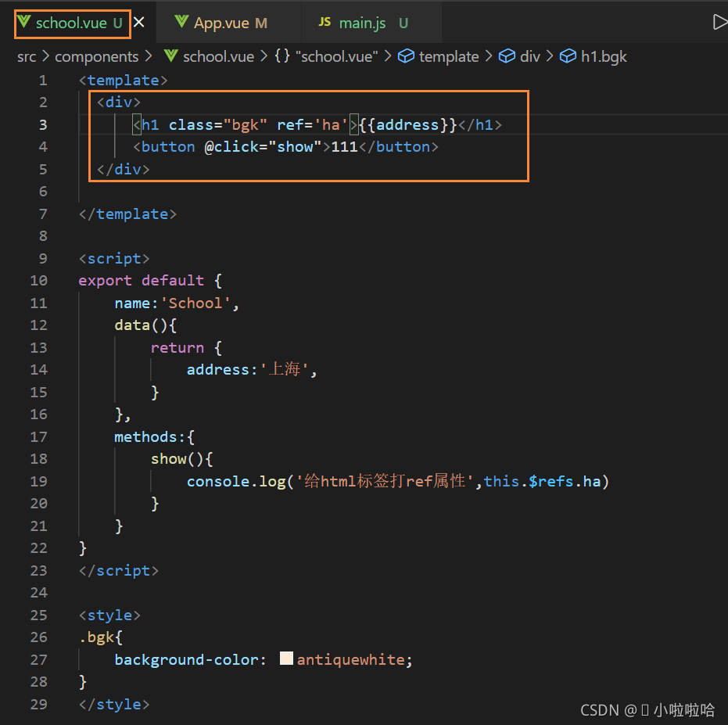Click the '</style>' closing tag

tap(114, 705)
